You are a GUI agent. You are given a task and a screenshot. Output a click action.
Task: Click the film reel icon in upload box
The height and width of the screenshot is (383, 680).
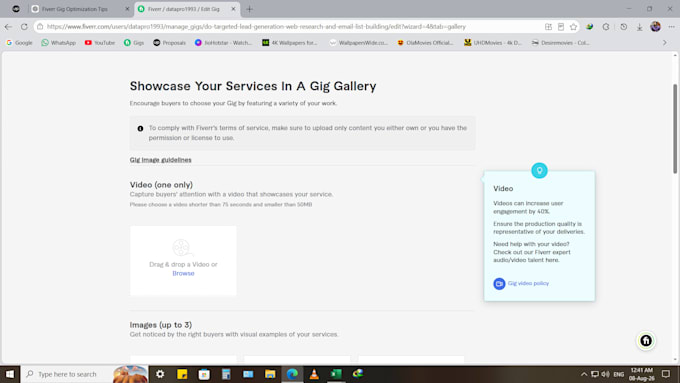coord(182,248)
